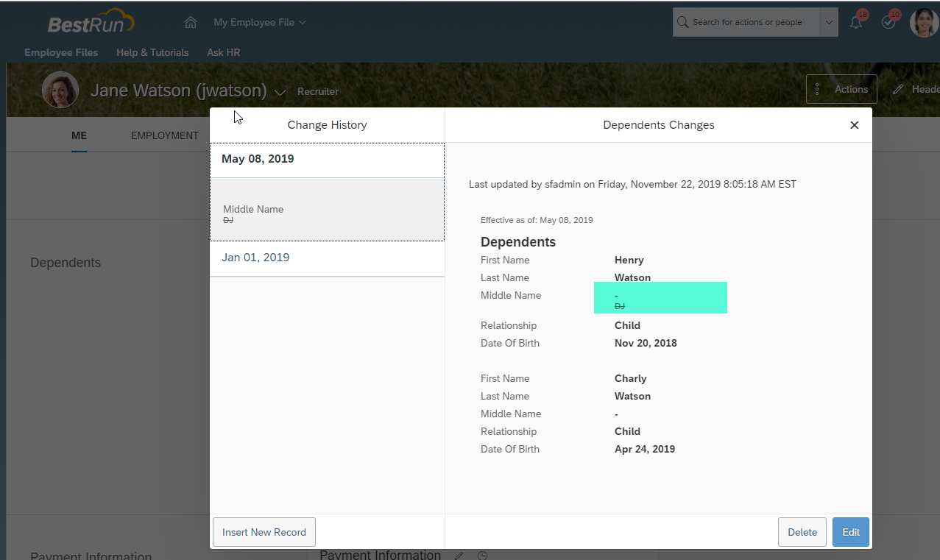
Task: Select the Middle Name change entry
Action: pos(327,210)
